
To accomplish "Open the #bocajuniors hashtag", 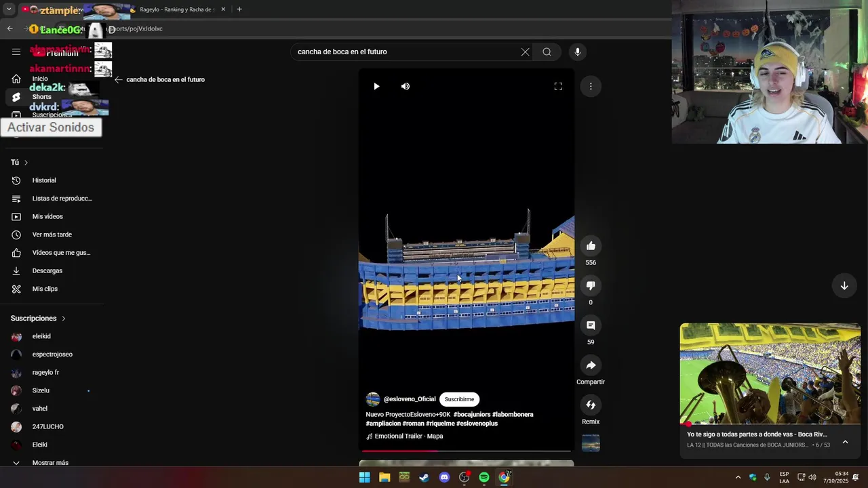I will [472, 414].
